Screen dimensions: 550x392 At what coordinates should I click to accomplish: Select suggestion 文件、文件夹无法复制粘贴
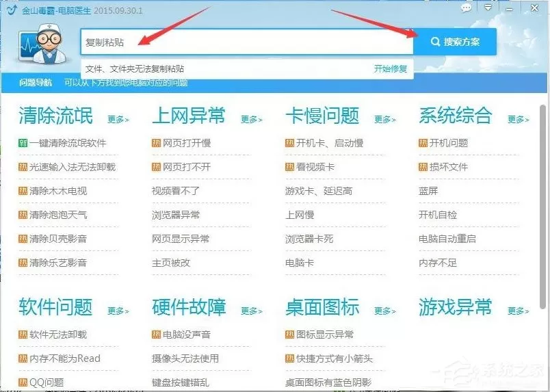click(135, 69)
